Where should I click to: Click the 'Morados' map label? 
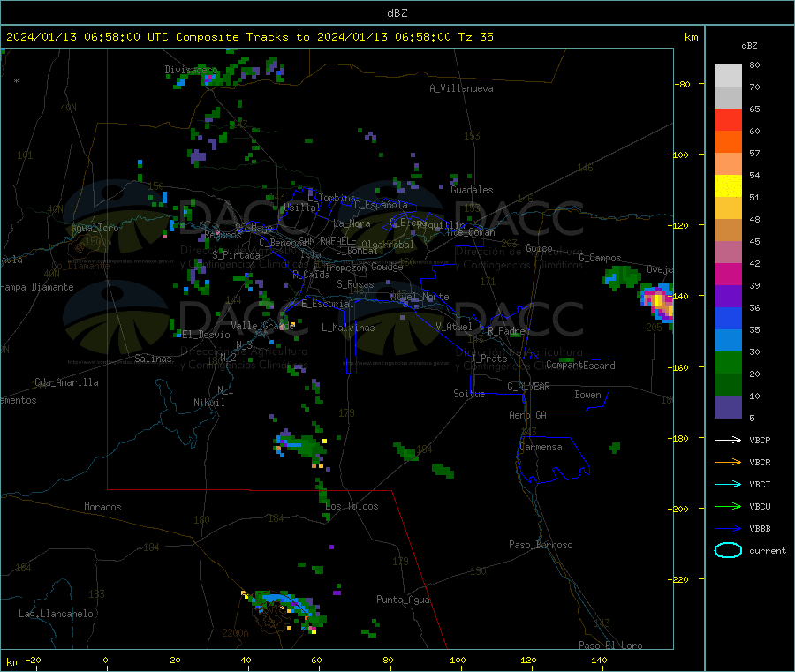coord(102,507)
